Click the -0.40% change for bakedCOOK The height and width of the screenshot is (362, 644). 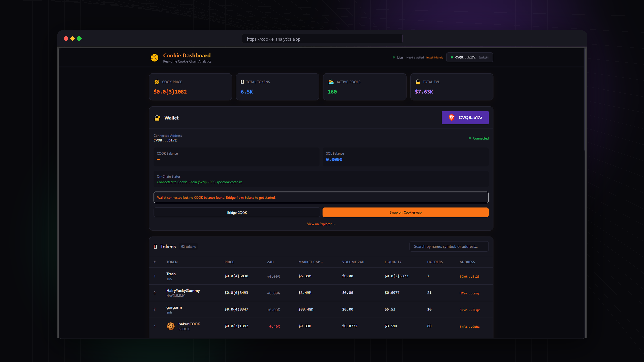click(274, 327)
